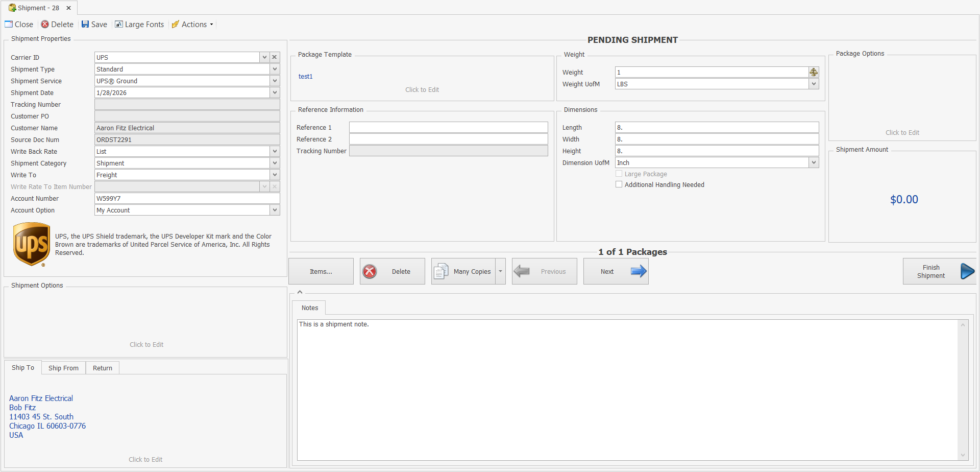
Task: Click the Save disk icon in toolbar
Action: point(85,25)
